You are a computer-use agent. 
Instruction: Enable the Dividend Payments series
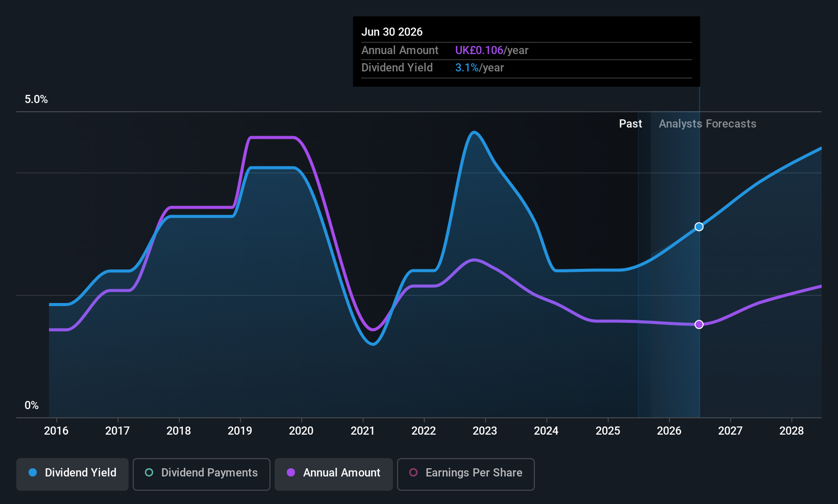(202, 474)
